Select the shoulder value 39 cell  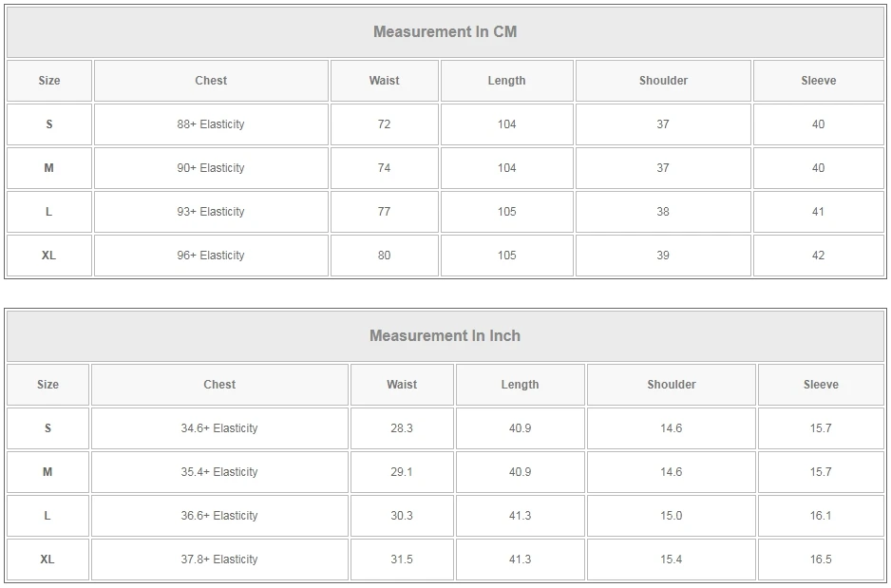click(x=663, y=256)
